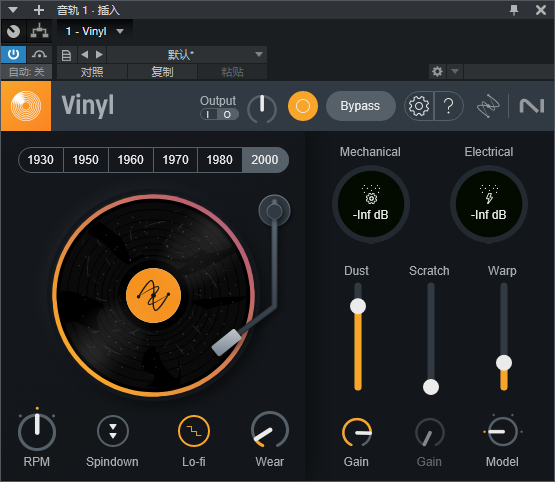Click the Scratch slider handle
The height and width of the screenshot is (482, 555).
[x=431, y=387]
